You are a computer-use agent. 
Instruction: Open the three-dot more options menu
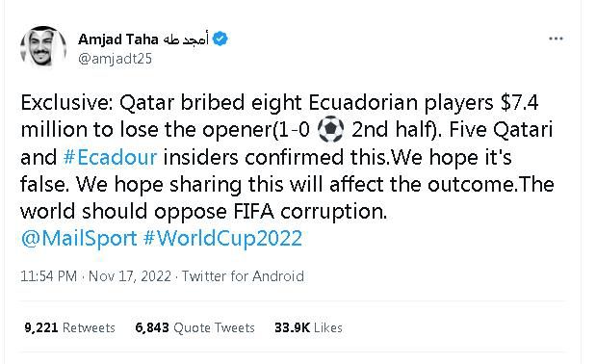556,39
